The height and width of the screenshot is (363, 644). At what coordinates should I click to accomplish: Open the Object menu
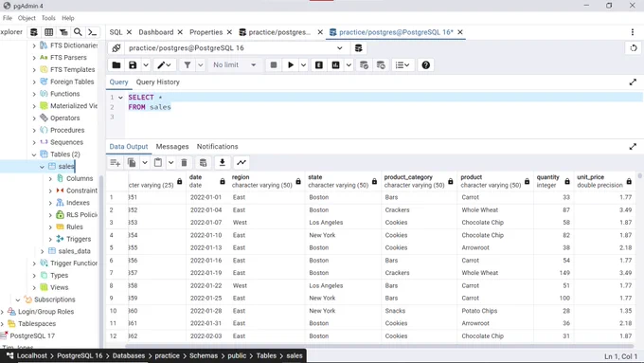[x=27, y=18]
